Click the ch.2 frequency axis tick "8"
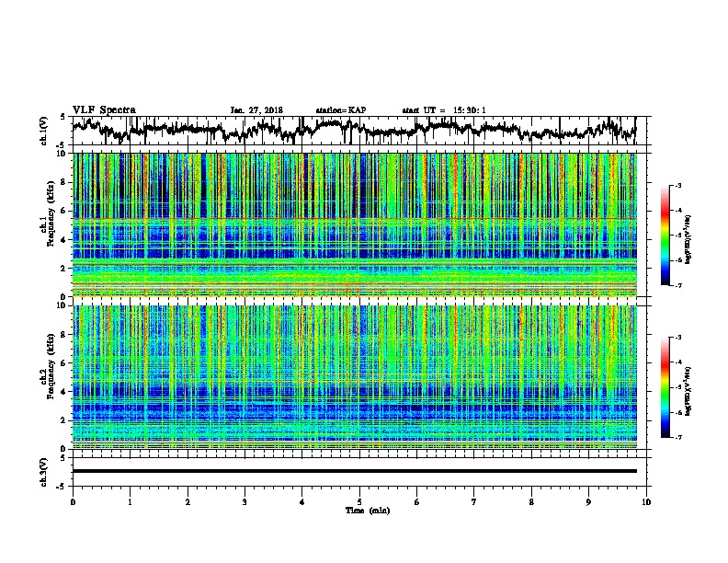This screenshot has height=563, width=728. pyautogui.click(x=63, y=335)
